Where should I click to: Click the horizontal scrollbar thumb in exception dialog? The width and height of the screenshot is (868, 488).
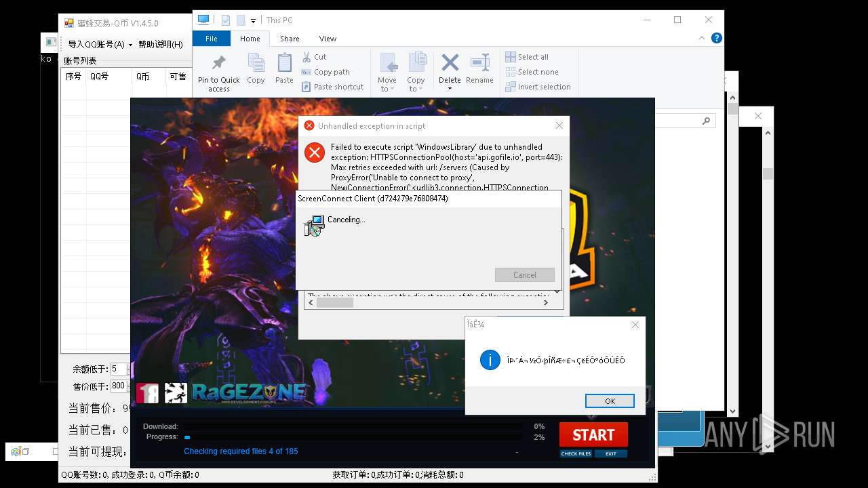[x=335, y=303]
